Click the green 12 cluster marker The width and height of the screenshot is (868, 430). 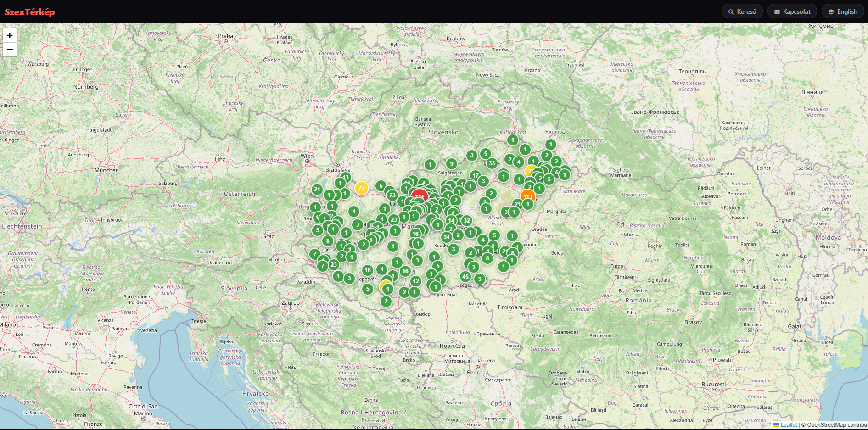[416, 281]
